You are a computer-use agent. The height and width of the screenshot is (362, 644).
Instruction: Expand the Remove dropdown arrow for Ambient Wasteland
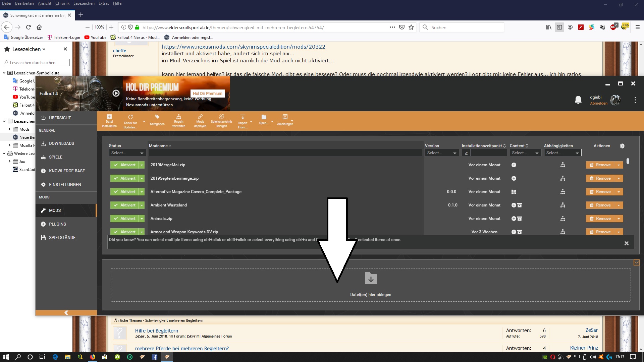pyautogui.click(x=619, y=205)
